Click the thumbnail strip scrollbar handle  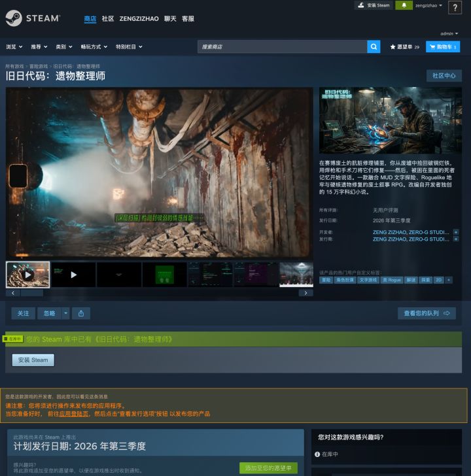pos(32,293)
